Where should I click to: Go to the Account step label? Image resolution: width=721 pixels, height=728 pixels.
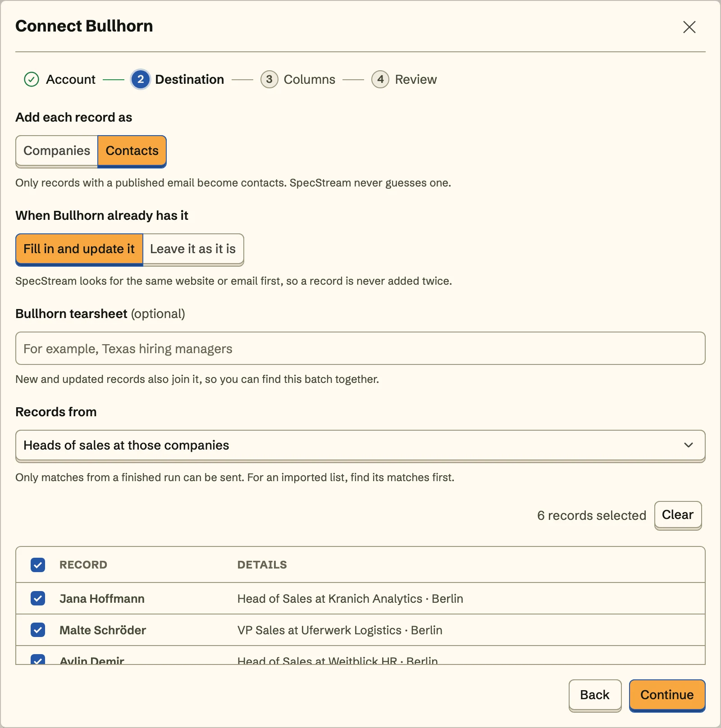[71, 79]
